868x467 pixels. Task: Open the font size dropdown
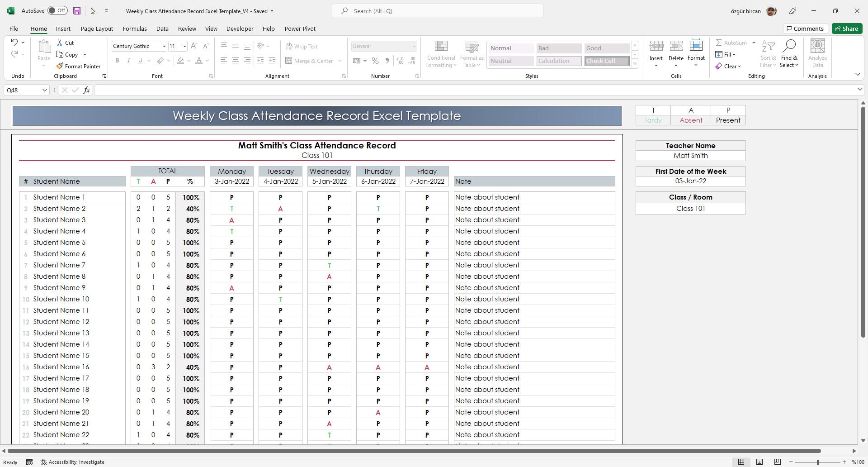184,46
